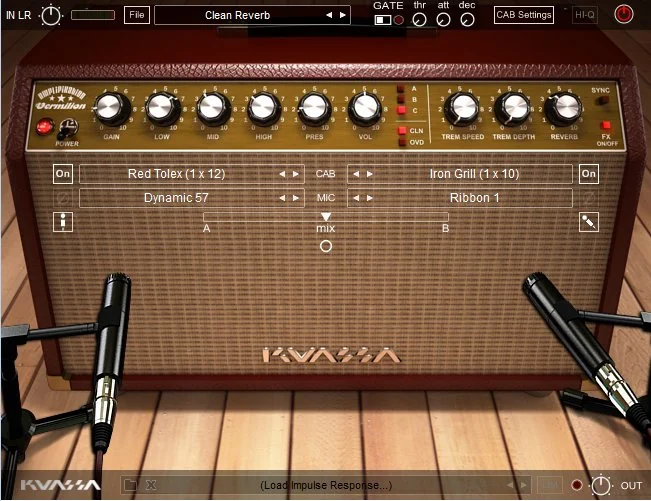Click the PRES knob
The height and width of the screenshot is (501, 651).
314,108
